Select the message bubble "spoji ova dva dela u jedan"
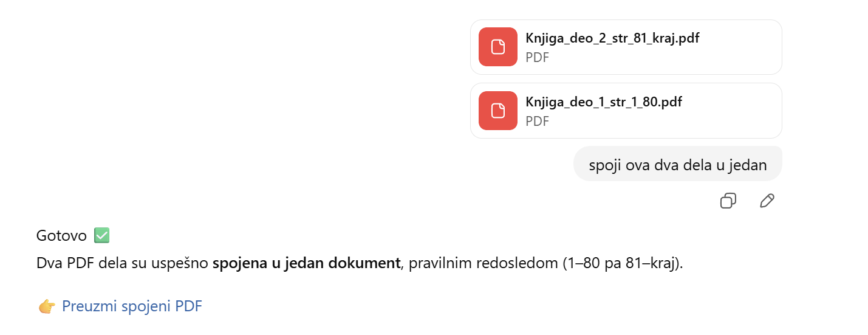868x335 pixels. (x=677, y=165)
